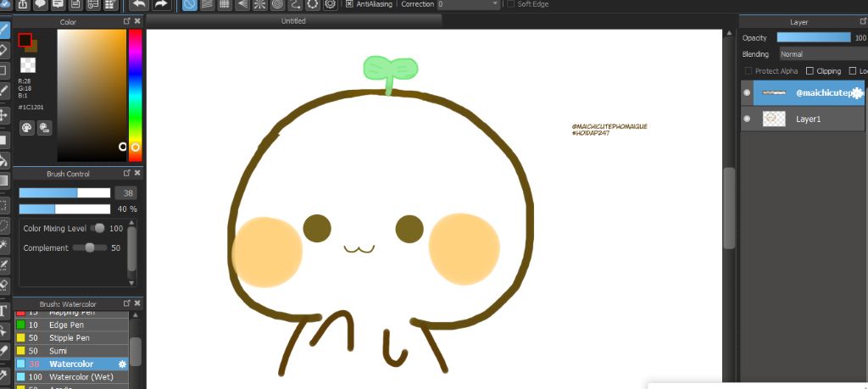Click the brush opacity 40% slider
Image resolution: width=868 pixels, height=389 pixels.
(x=64, y=209)
